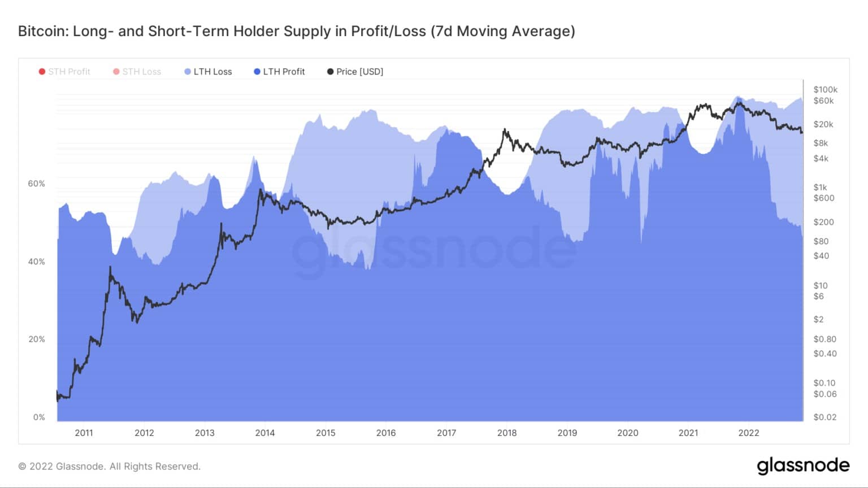This screenshot has width=868, height=488.
Task: Toggle the STH Profit legend series
Action: click(x=64, y=72)
